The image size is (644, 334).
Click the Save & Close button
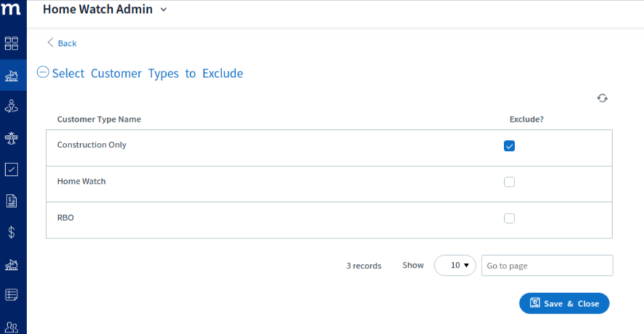point(565,303)
